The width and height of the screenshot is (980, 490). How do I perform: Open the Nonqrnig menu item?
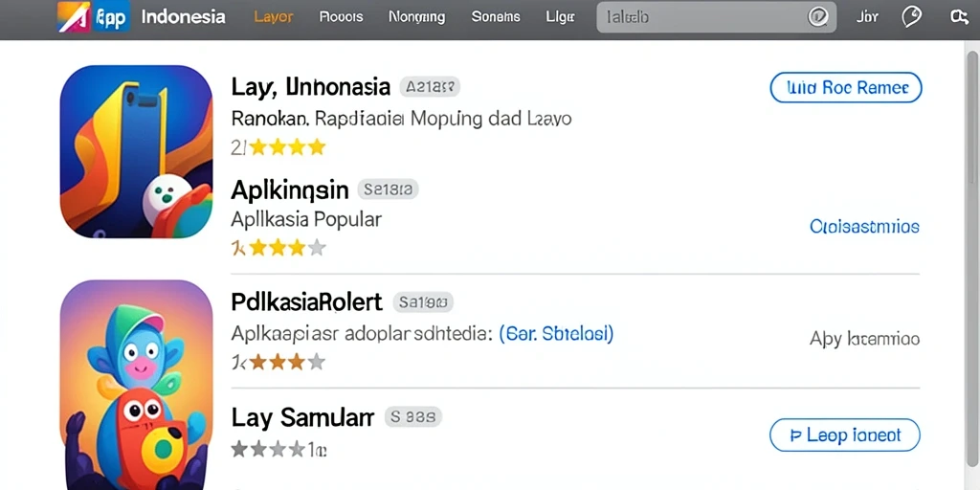pos(417,17)
